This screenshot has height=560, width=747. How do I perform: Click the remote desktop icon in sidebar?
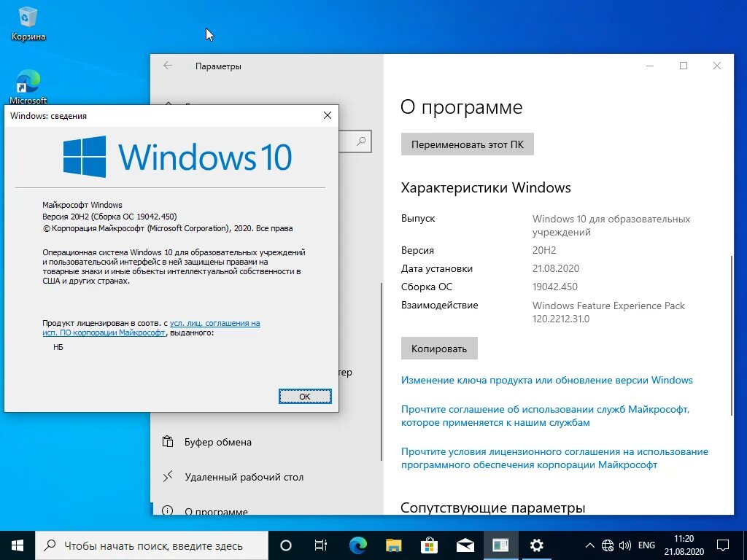168,476
